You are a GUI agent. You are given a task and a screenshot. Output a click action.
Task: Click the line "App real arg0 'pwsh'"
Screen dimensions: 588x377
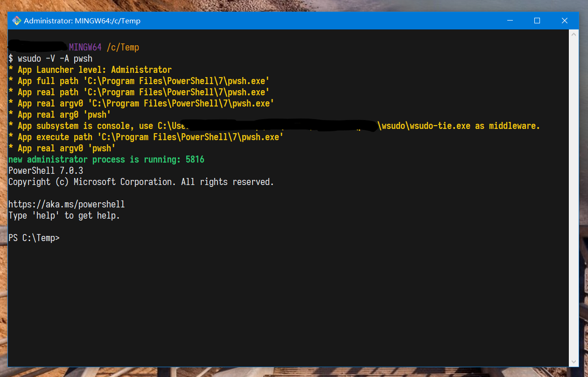coord(60,114)
